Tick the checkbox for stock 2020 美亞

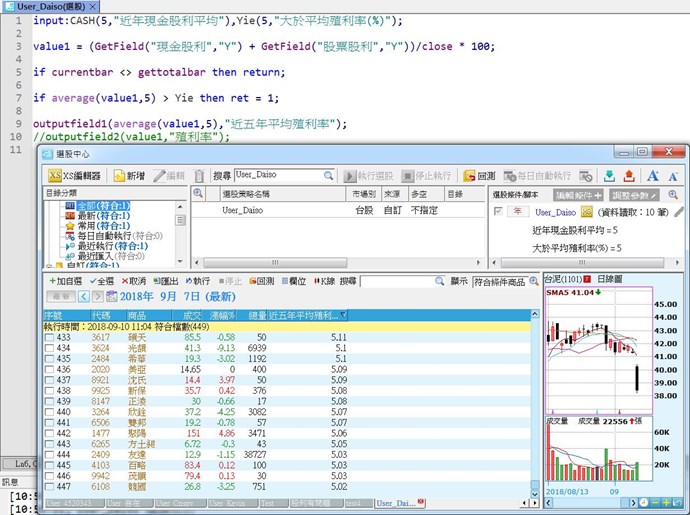[50, 370]
